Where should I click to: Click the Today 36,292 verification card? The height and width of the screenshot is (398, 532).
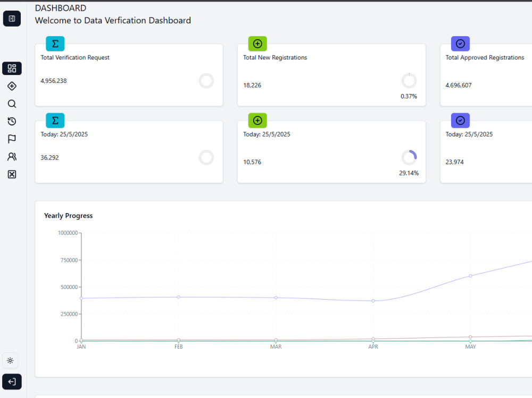129,152
